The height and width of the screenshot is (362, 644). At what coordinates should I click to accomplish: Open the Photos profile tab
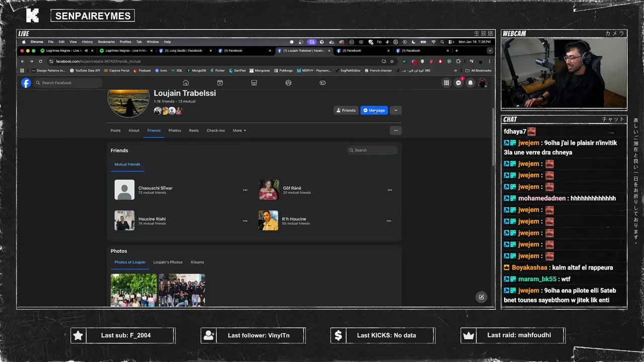pyautogui.click(x=175, y=130)
